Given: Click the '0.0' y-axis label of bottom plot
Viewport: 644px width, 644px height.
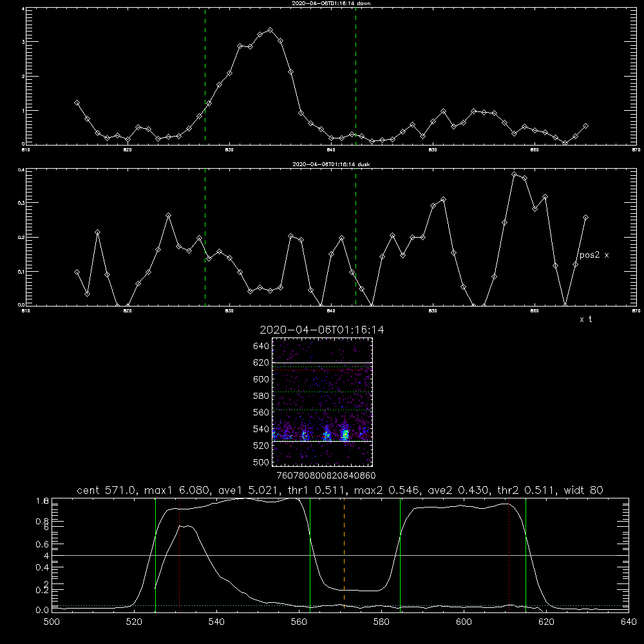Looking at the screenshot, I should [43, 611].
